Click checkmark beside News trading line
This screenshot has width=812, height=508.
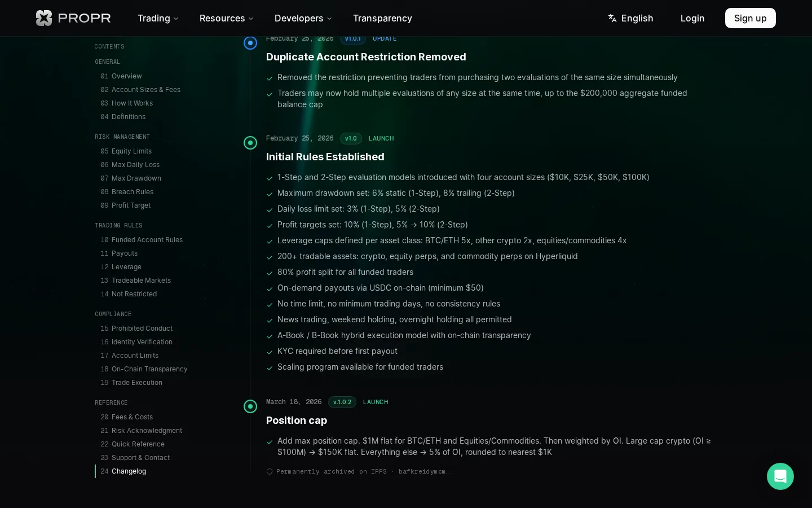tap(270, 320)
